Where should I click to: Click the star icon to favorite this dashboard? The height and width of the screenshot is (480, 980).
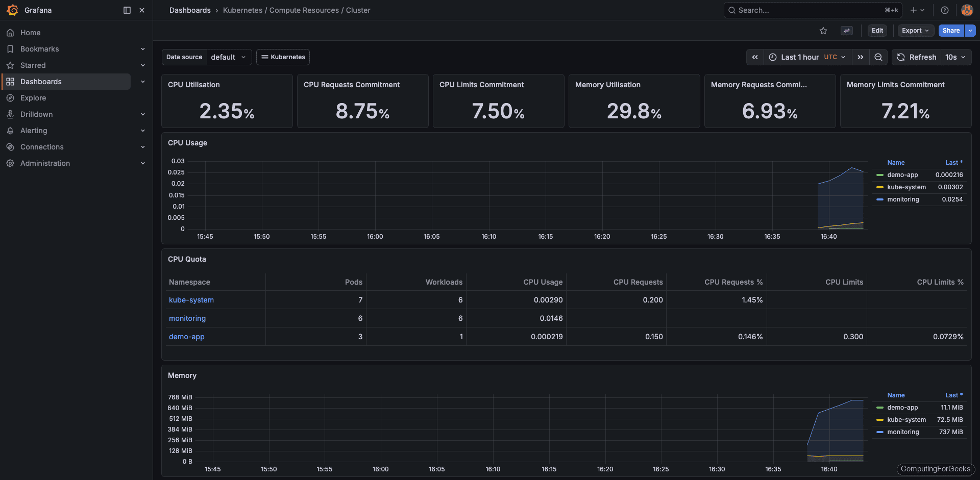(x=823, y=31)
